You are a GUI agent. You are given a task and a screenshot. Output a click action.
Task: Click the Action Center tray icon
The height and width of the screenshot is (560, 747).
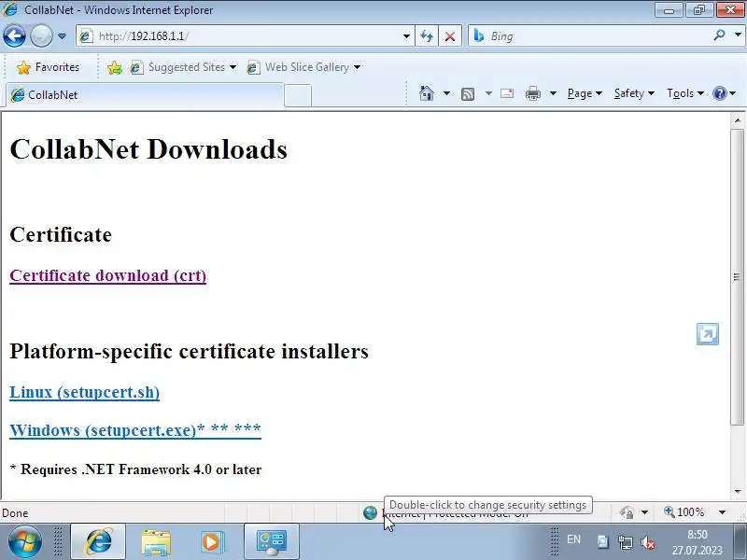(x=602, y=542)
